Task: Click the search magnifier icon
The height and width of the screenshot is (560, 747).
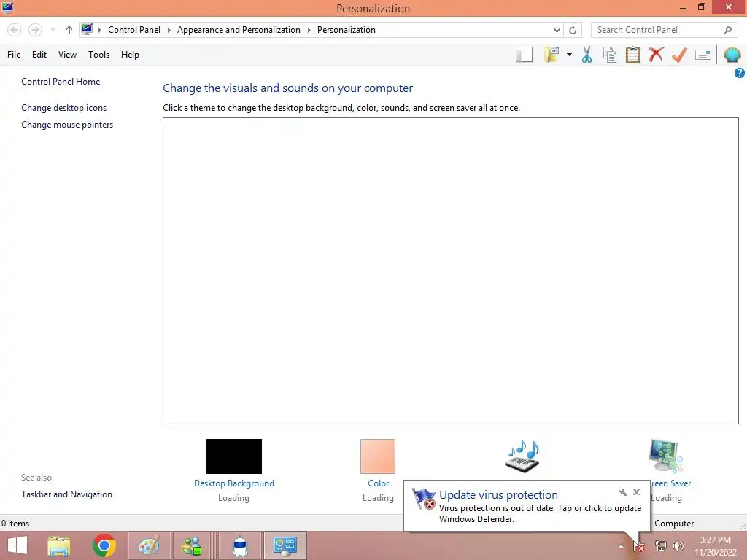Action: [x=727, y=30]
